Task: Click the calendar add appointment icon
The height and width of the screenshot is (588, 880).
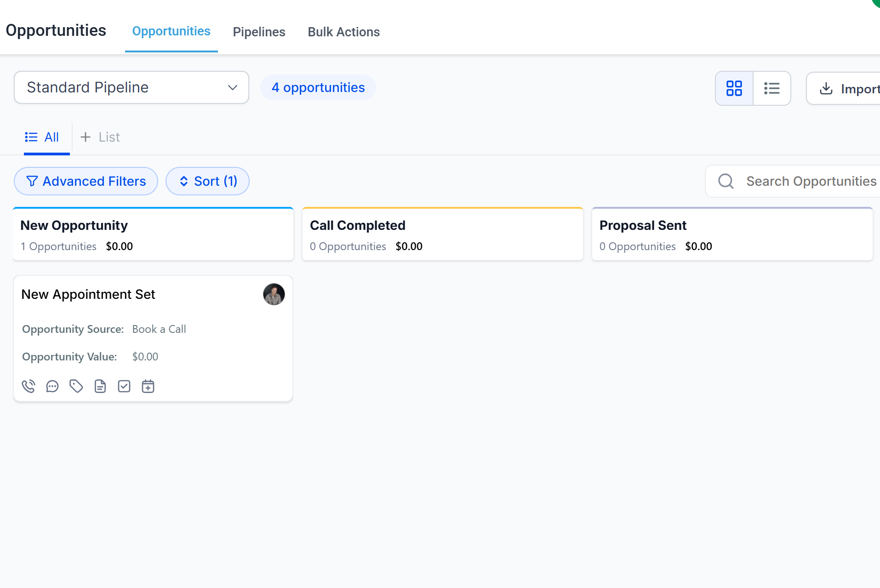Action: click(x=148, y=386)
